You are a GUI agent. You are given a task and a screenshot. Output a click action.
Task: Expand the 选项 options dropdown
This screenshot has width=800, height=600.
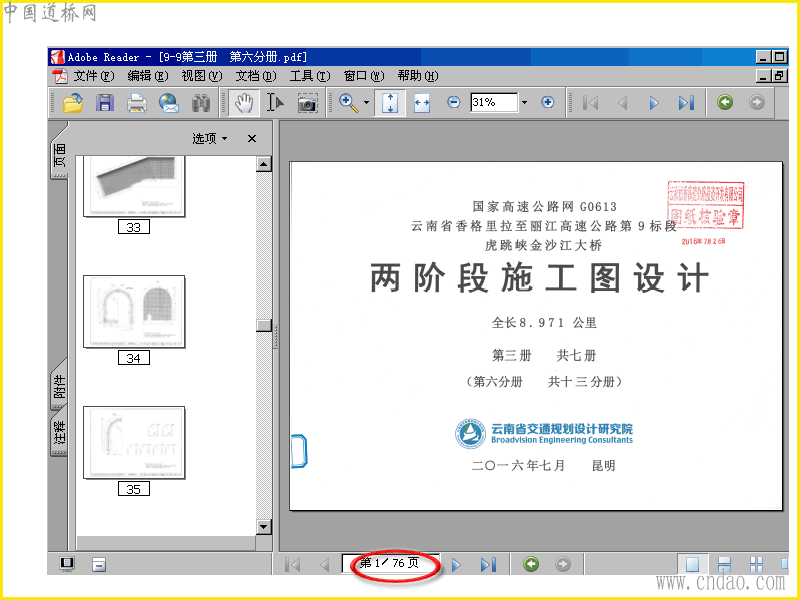[210, 138]
